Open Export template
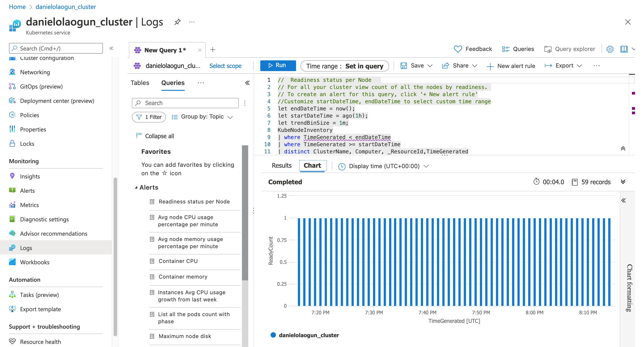This screenshot has height=347, width=644. [40, 309]
